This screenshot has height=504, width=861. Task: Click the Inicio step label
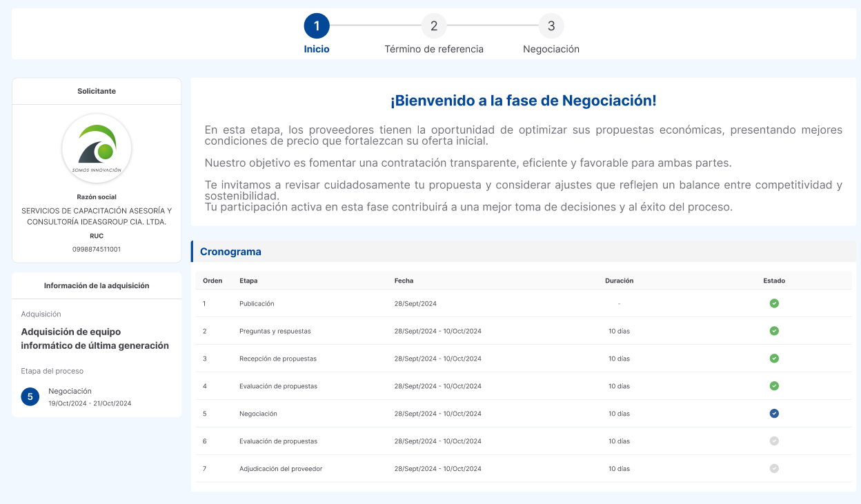point(317,50)
